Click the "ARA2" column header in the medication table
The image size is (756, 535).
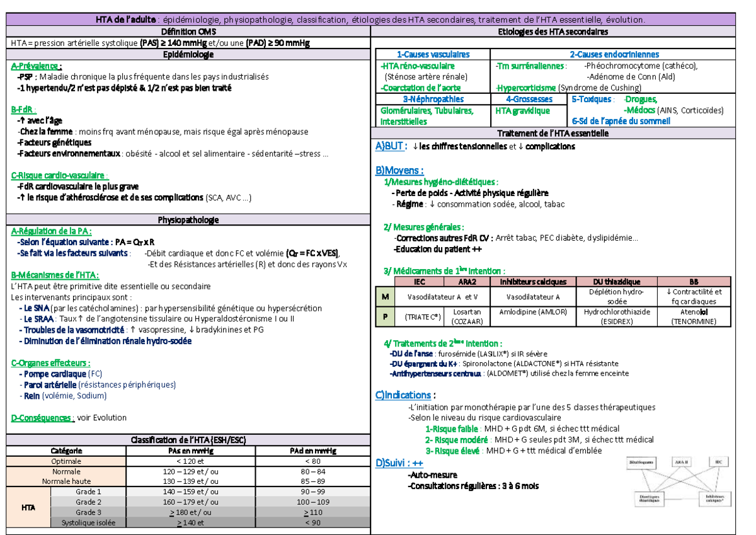click(x=467, y=282)
